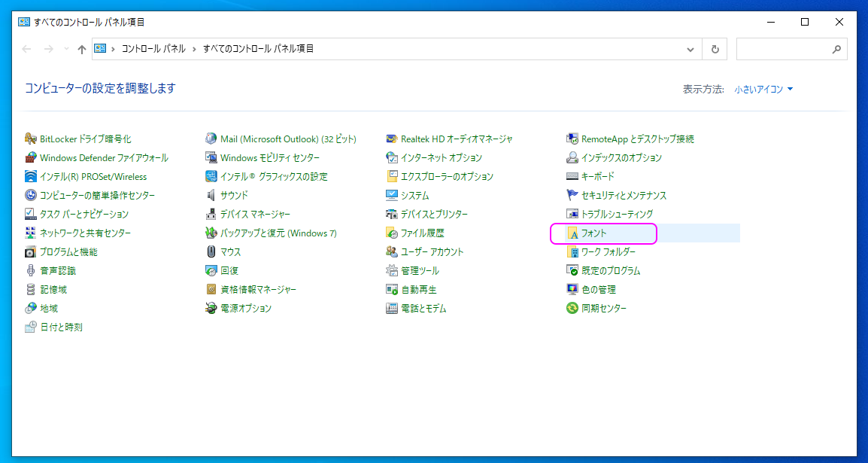
Task: Focus the Control Panel search box
Action: (x=791, y=49)
